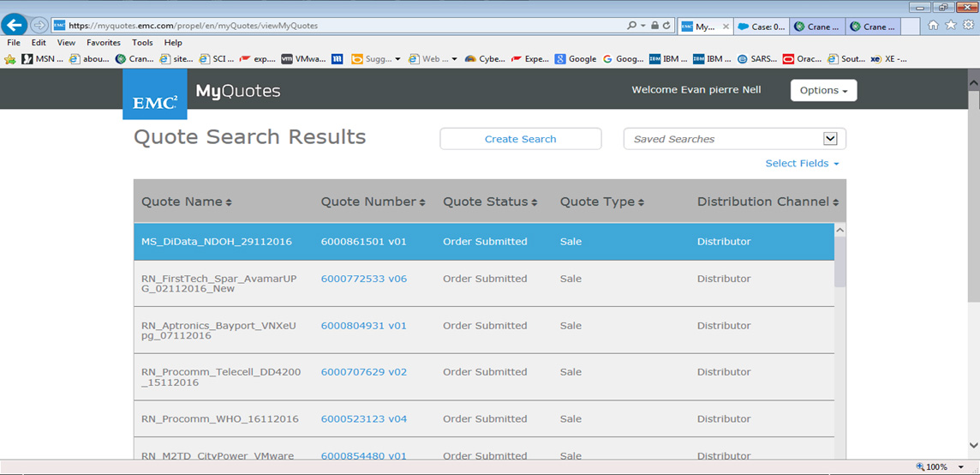Click the results table scrollbar up arrow
Screen dimensions: 980x475
coord(840,231)
